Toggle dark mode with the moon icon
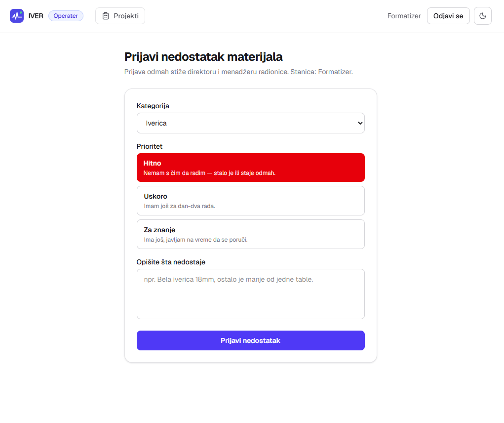Viewport: 504px width, 423px height. (482, 16)
